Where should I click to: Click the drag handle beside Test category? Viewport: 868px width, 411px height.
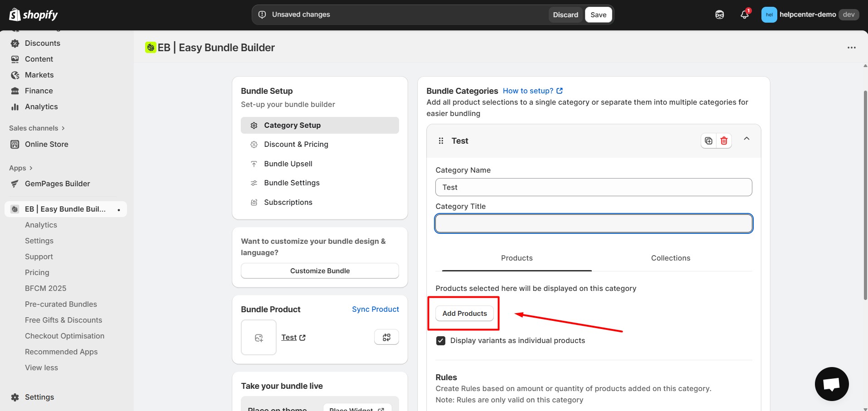[x=441, y=141]
